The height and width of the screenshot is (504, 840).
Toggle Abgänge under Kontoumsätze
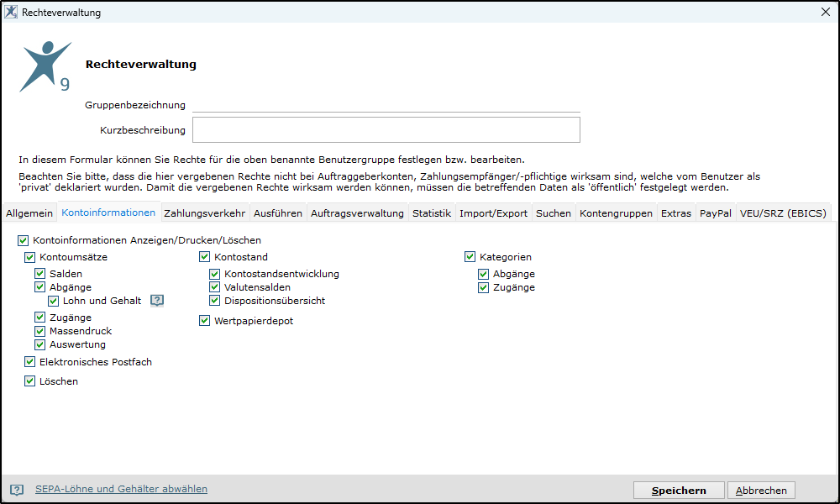click(39, 287)
